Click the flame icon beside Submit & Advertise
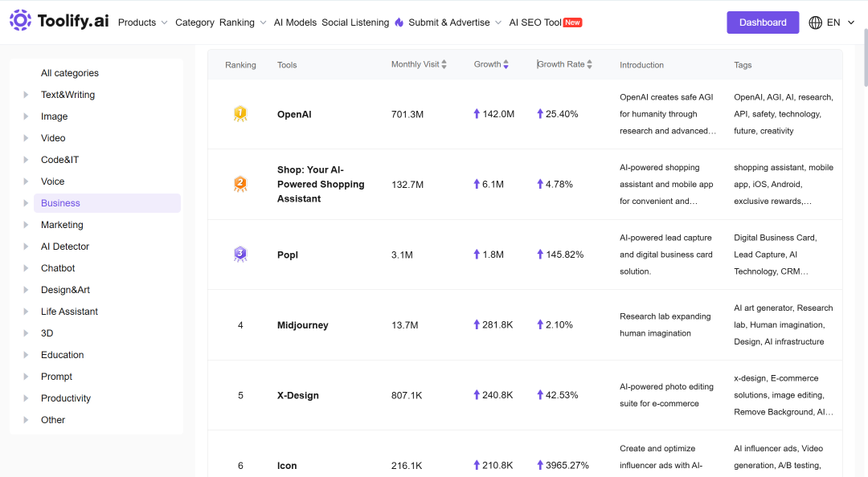 point(399,22)
